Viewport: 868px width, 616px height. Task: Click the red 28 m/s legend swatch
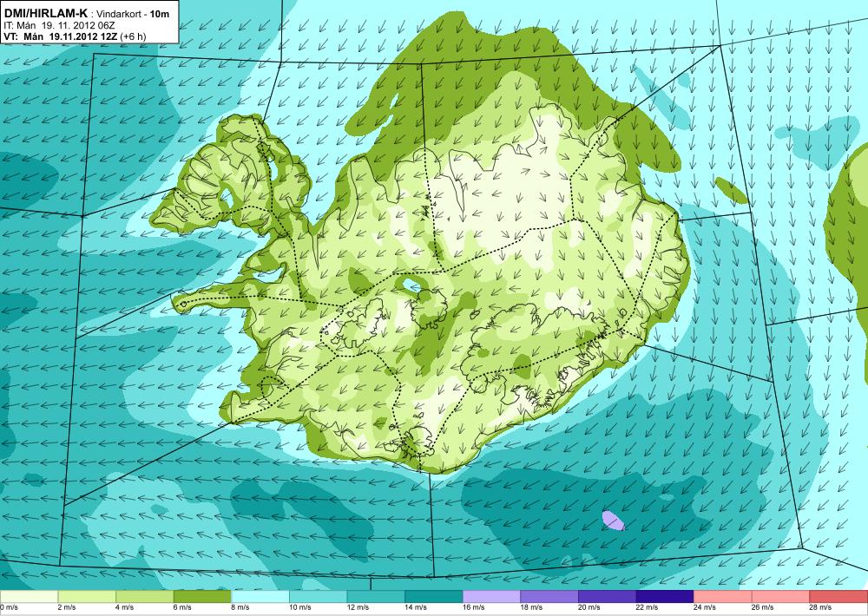coord(838,596)
